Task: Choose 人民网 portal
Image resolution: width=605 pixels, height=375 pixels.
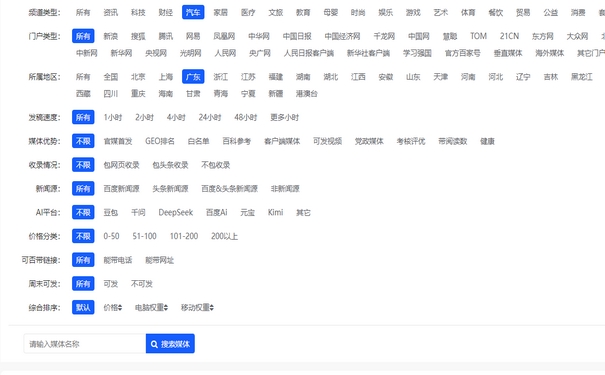Action: [x=225, y=53]
